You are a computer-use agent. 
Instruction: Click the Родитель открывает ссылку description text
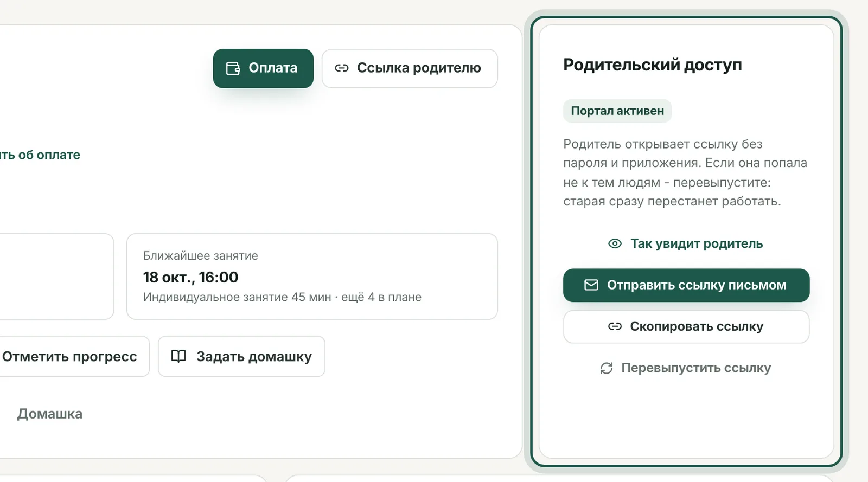coord(685,172)
